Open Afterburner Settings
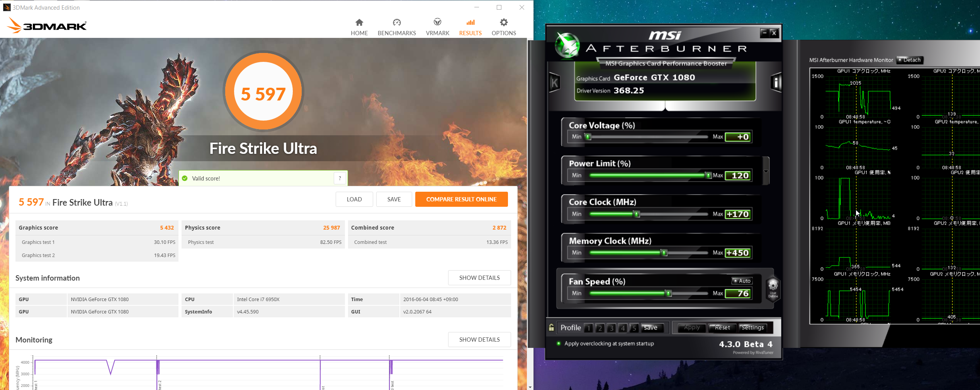 752,328
